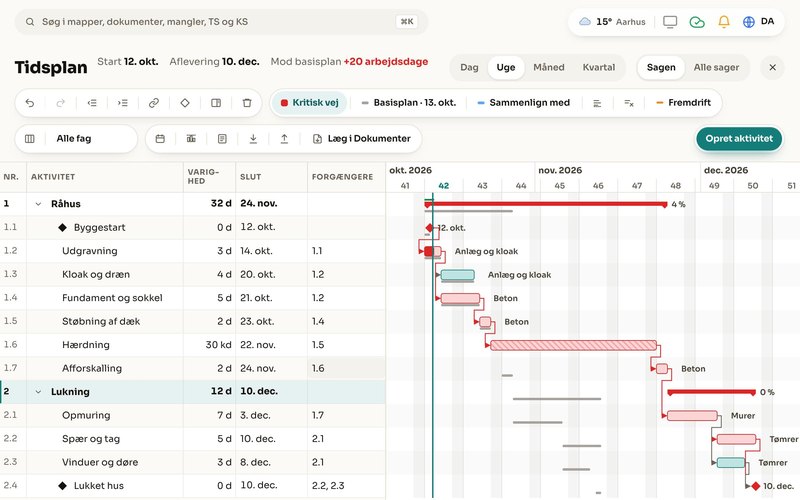This screenshot has height=500, width=800.
Task: Select the Vinduer og døre activity
Action: pos(192,462)
